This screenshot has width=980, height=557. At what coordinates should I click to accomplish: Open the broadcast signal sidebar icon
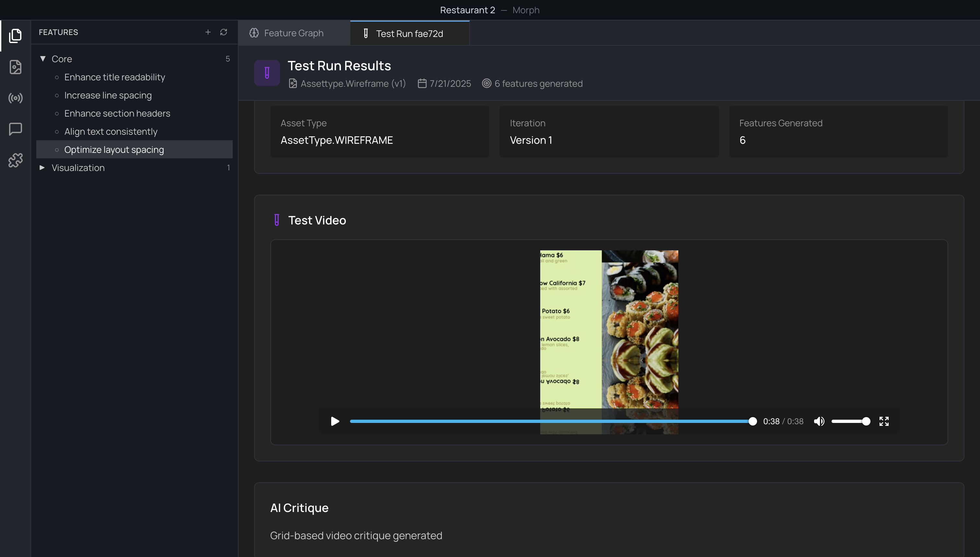[x=15, y=98]
